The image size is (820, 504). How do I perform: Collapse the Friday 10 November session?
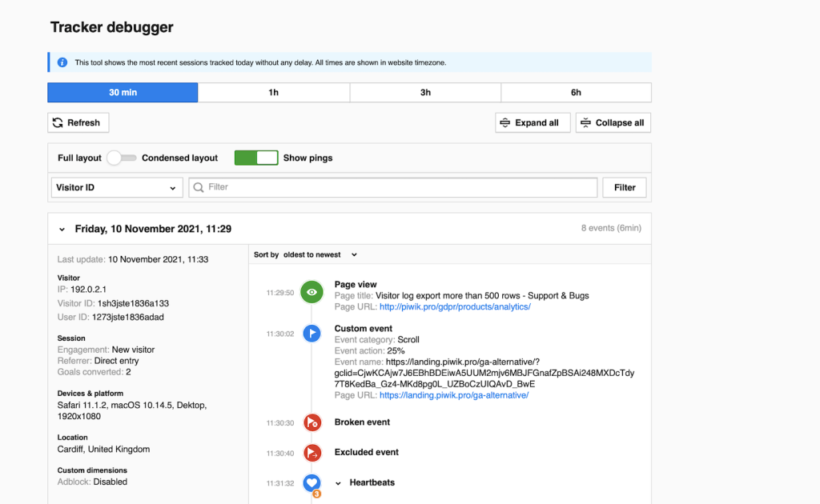[x=62, y=229]
